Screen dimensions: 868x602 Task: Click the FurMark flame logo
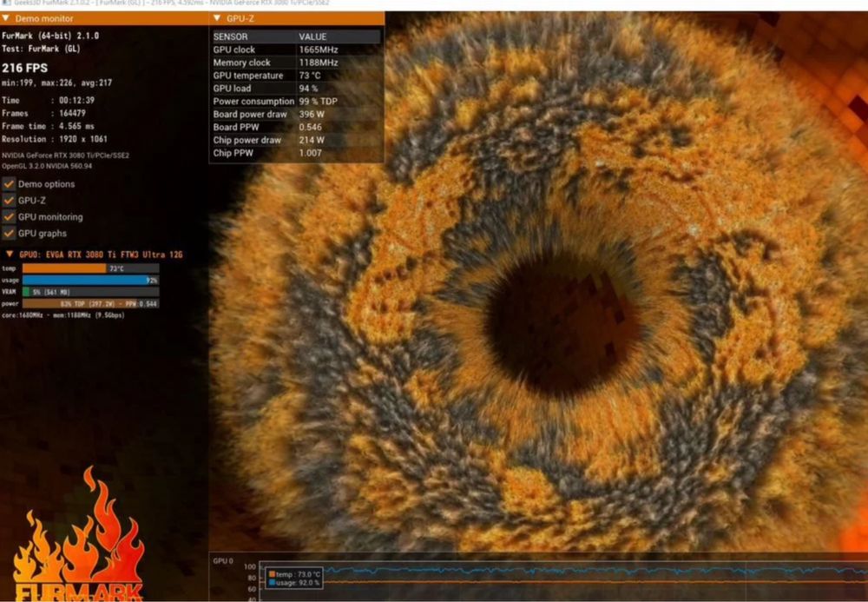(77, 535)
